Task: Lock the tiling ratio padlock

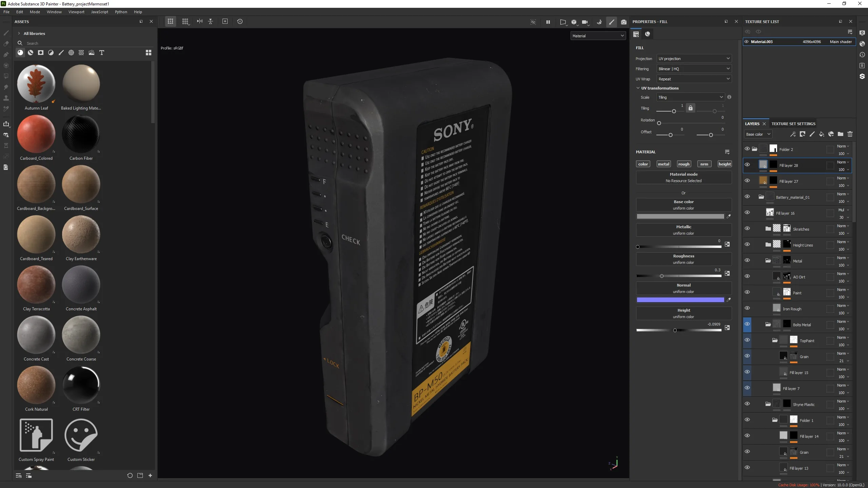Action: point(691,108)
